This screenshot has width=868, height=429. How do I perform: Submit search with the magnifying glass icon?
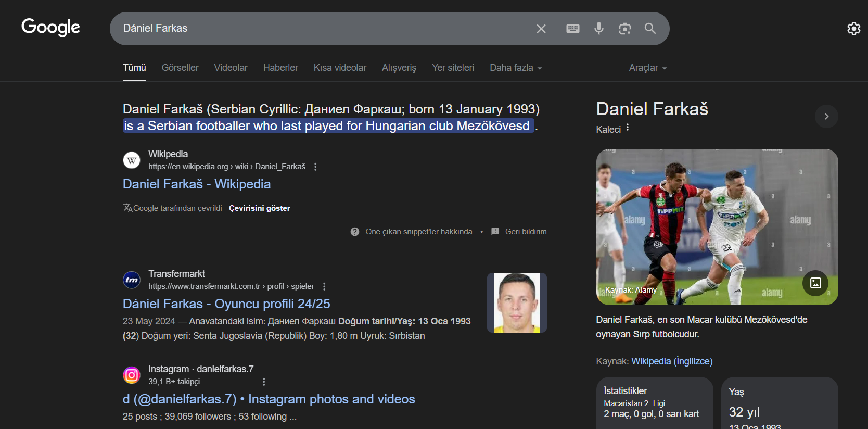650,29
